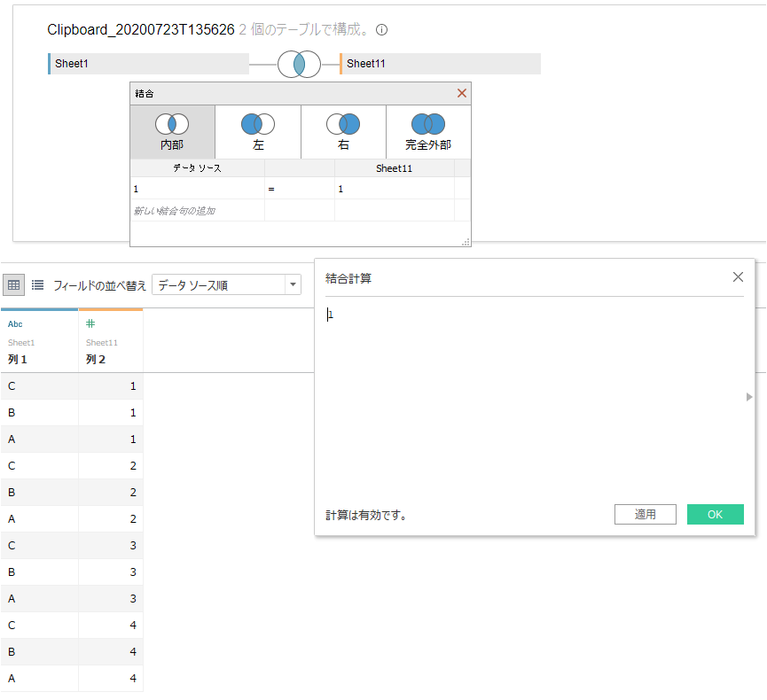The image size is (767, 700).
Task: Click the 適用 apply button
Action: coord(646,514)
